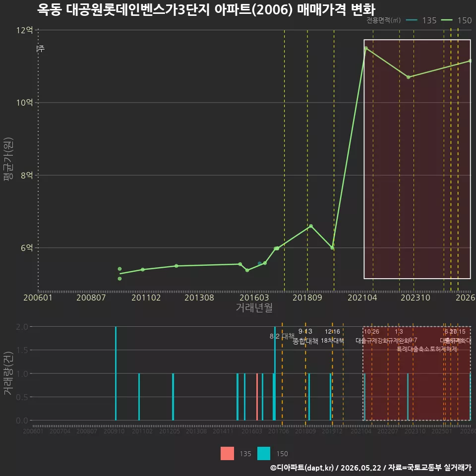Screen dimensions: 476x476
Task: Click the 8억 price axis label
Action: [x=27, y=175]
